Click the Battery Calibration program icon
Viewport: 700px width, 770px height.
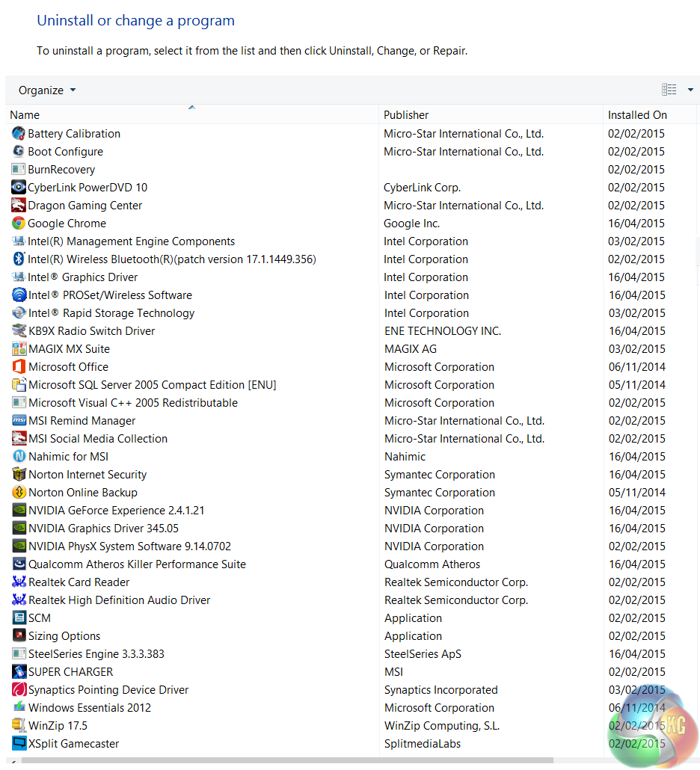(x=19, y=134)
